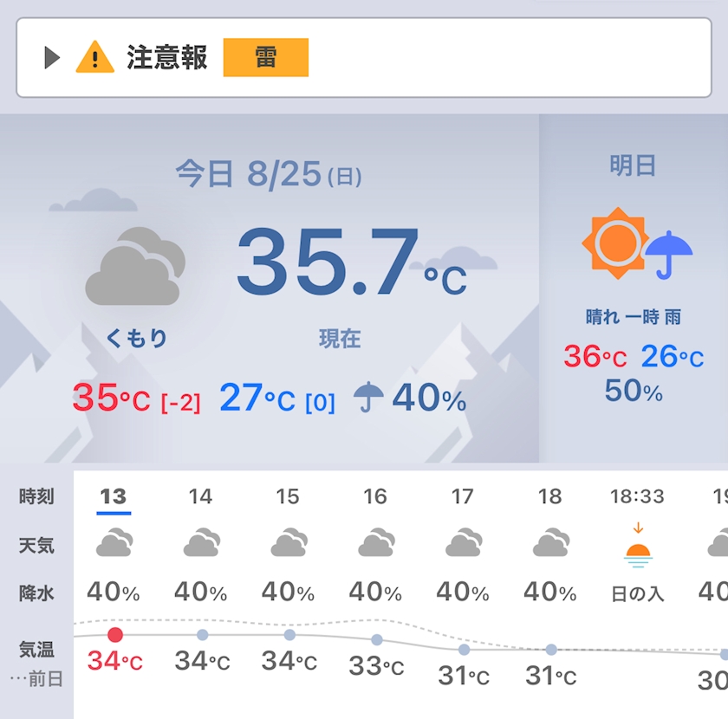
Task: Select the current temperature 35.7°C
Action: (352, 262)
